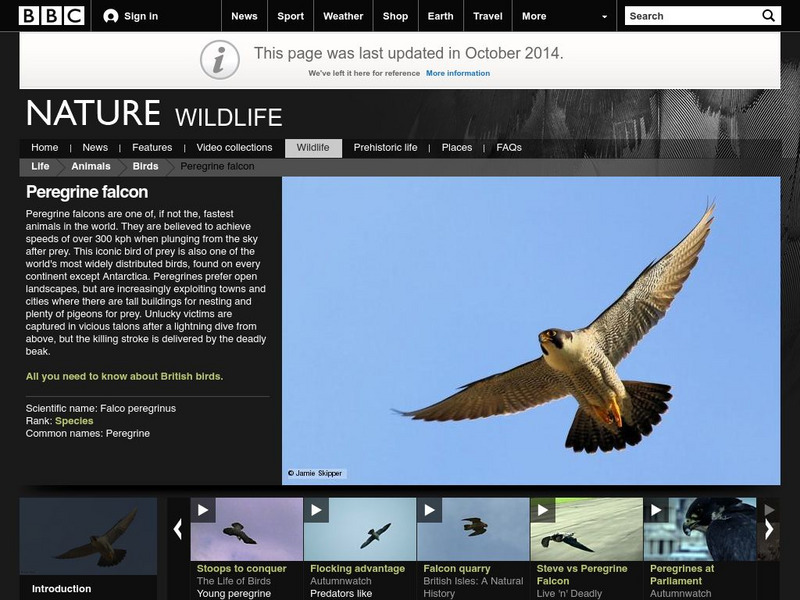800x600 pixels.
Task: Open the Sport section
Action: (290, 16)
